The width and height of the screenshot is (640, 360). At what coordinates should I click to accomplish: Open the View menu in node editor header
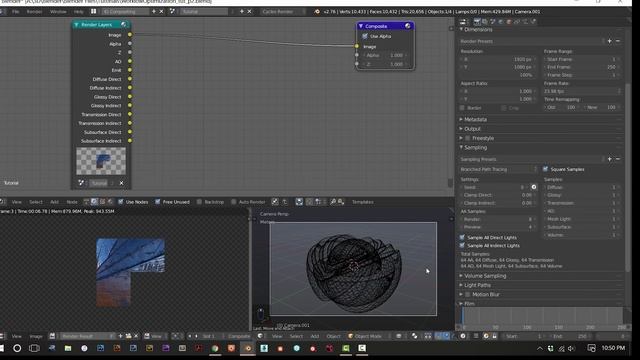click(x=17, y=202)
